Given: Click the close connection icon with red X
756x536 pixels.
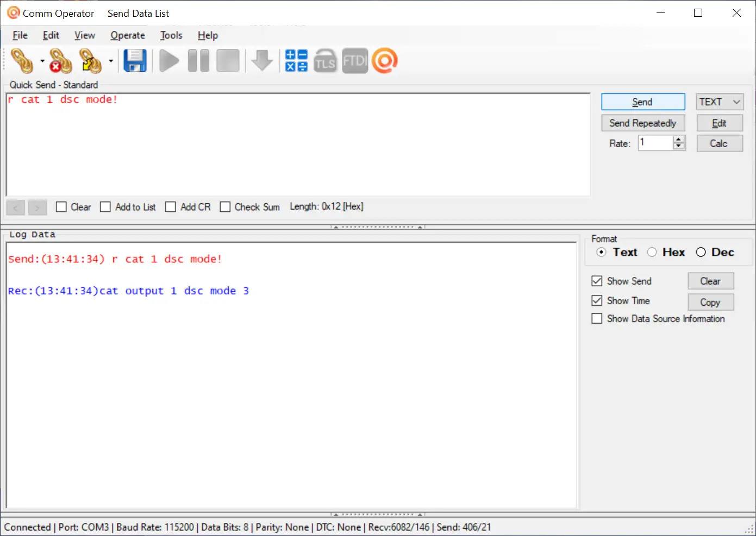Looking at the screenshot, I should point(60,61).
